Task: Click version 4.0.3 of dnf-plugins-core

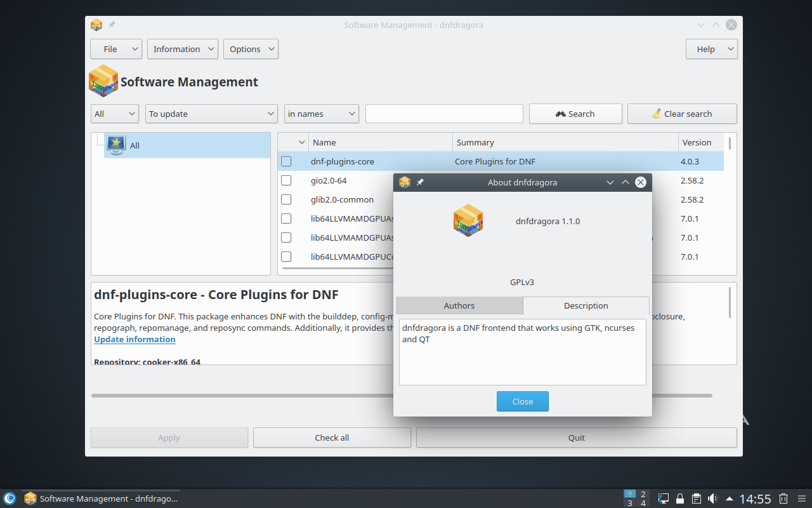Action: point(690,161)
